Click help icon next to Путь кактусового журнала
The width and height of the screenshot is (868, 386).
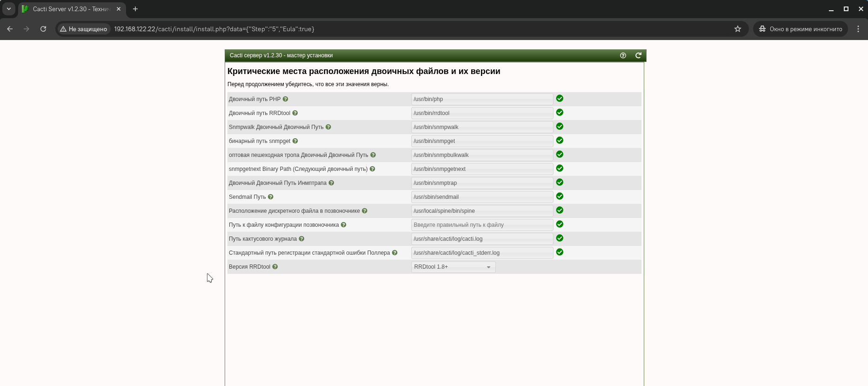(x=301, y=239)
